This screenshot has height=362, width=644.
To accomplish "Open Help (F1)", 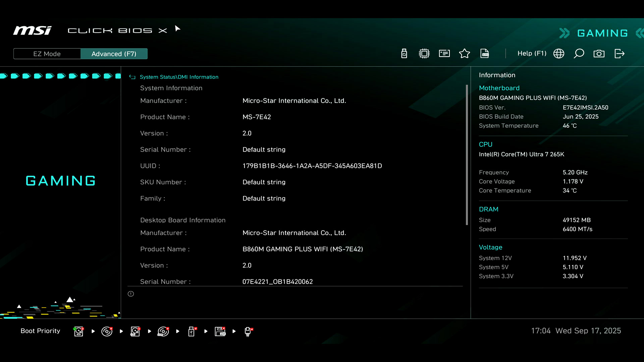I will 532,54.
